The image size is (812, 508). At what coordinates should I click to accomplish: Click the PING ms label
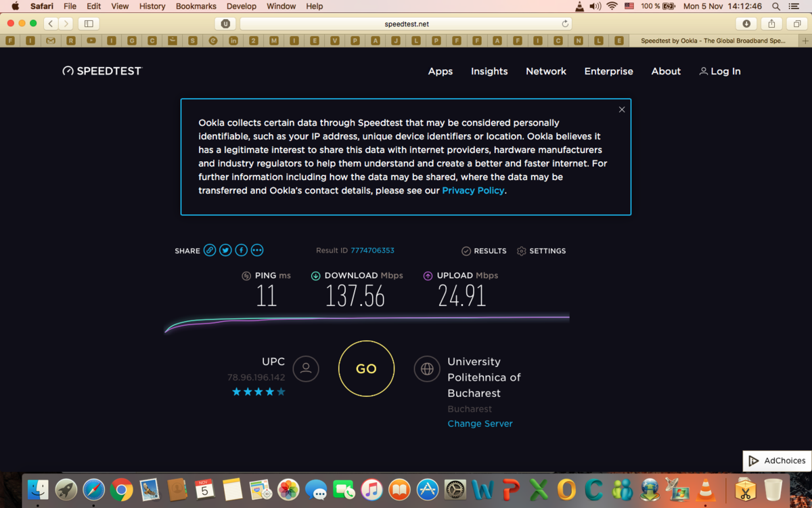tap(273, 276)
